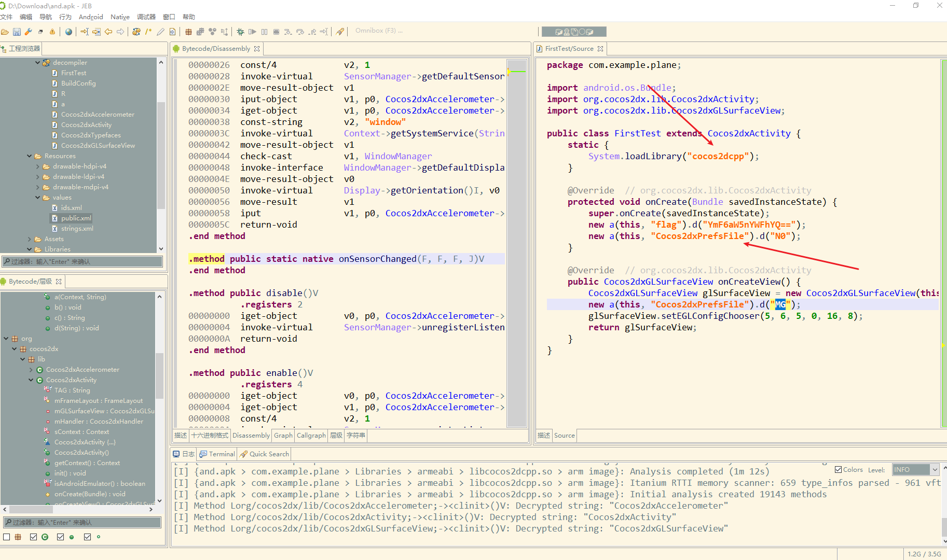Image resolution: width=947 pixels, height=560 pixels.
Task: Open the 调试器 menu
Action: pos(146,17)
